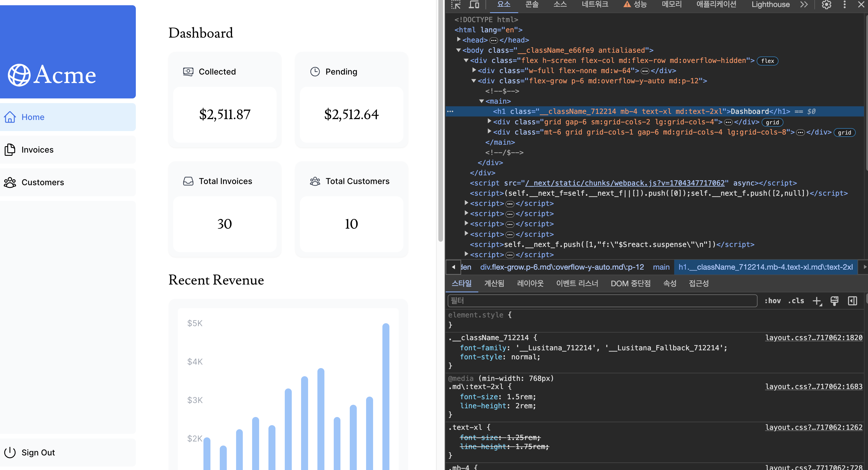Screen dimensions: 868x470
Task: Open layout.css line 1262 source link
Action: (x=813, y=427)
